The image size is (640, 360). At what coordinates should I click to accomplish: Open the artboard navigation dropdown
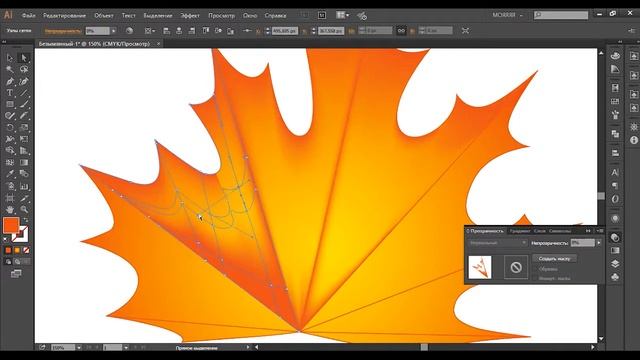126,348
